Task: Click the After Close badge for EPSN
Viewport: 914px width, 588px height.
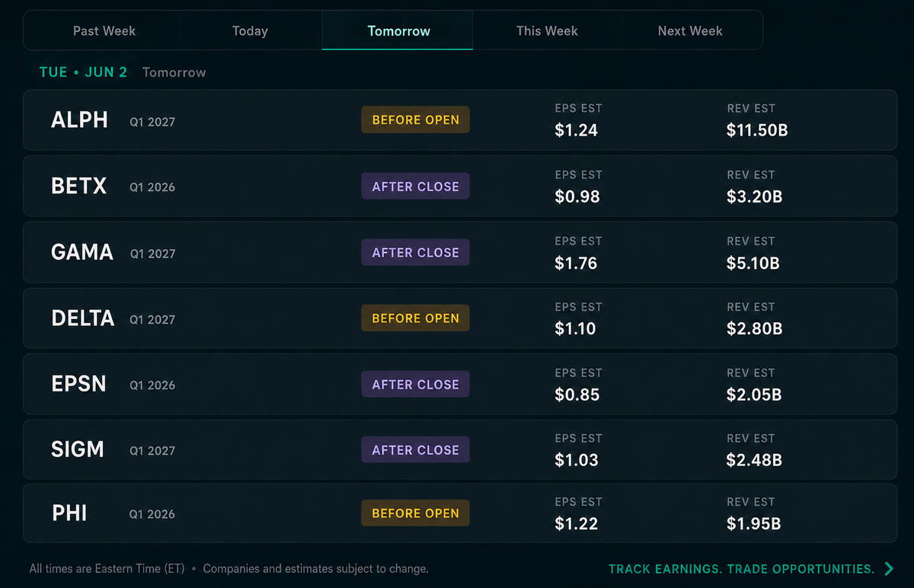Action: (x=415, y=384)
